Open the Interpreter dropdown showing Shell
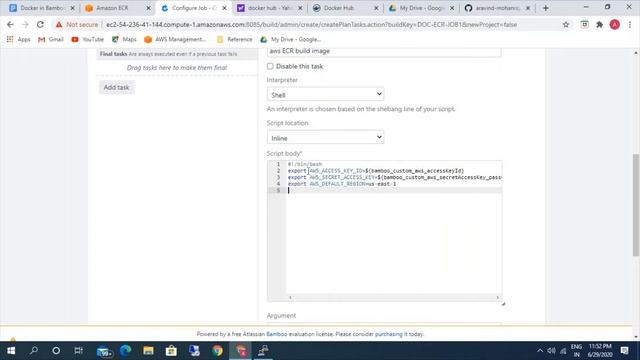 (325, 94)
